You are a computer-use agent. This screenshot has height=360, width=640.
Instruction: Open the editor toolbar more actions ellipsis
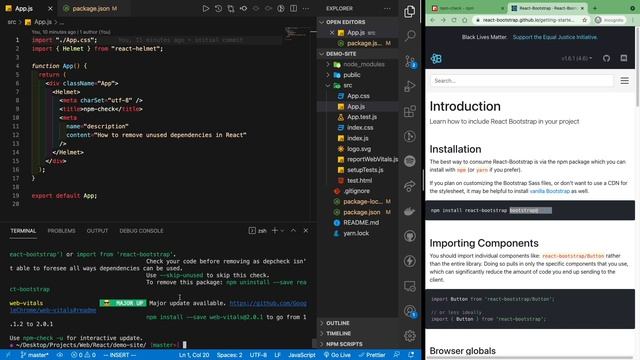tap(306, 8)
